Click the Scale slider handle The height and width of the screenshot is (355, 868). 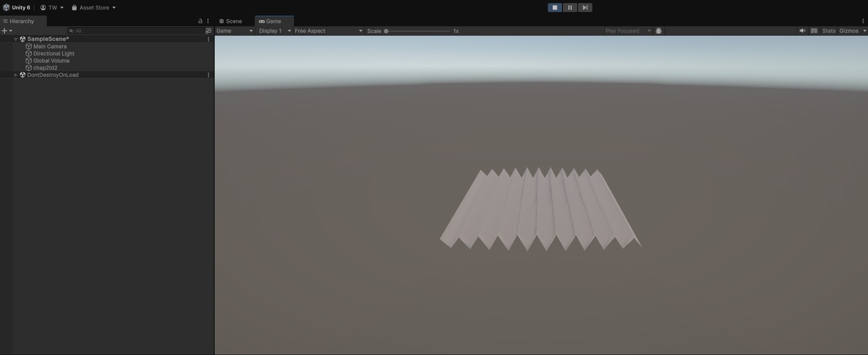tap(386, 31)
